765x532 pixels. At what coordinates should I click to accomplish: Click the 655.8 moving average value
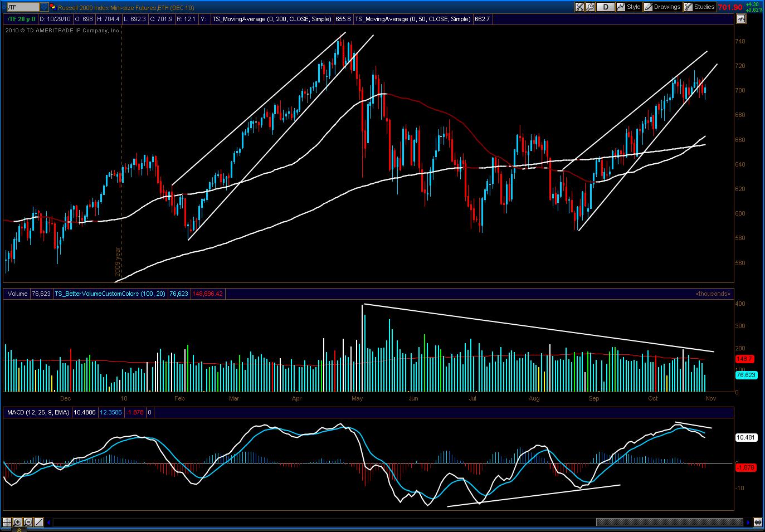[343, 19]
